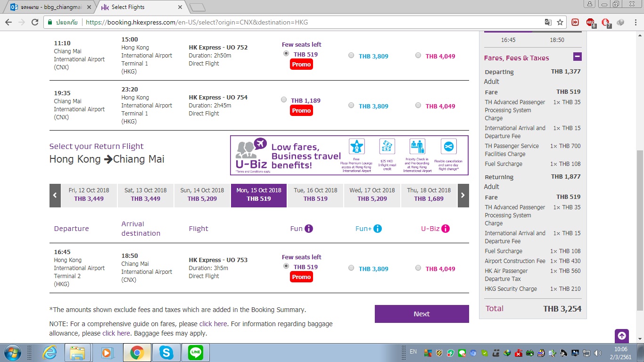
Task: Select THB 519 Fun fare for UO 752
Action: 286,54
